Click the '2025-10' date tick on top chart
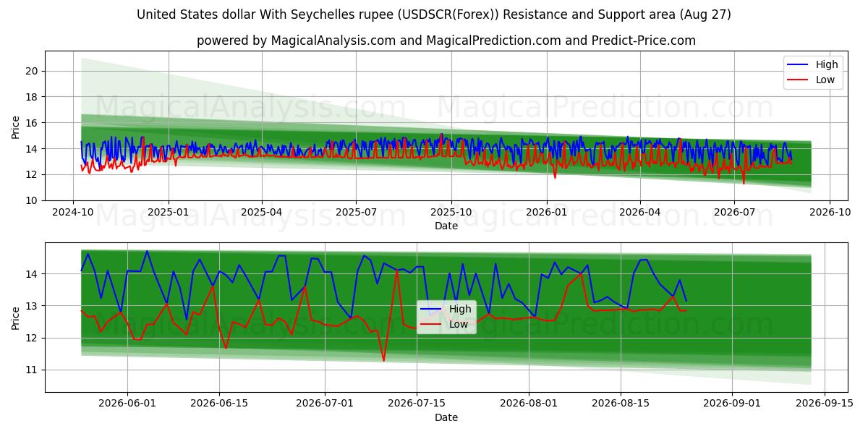Screen dimensions: 868x434 [451, 213]
